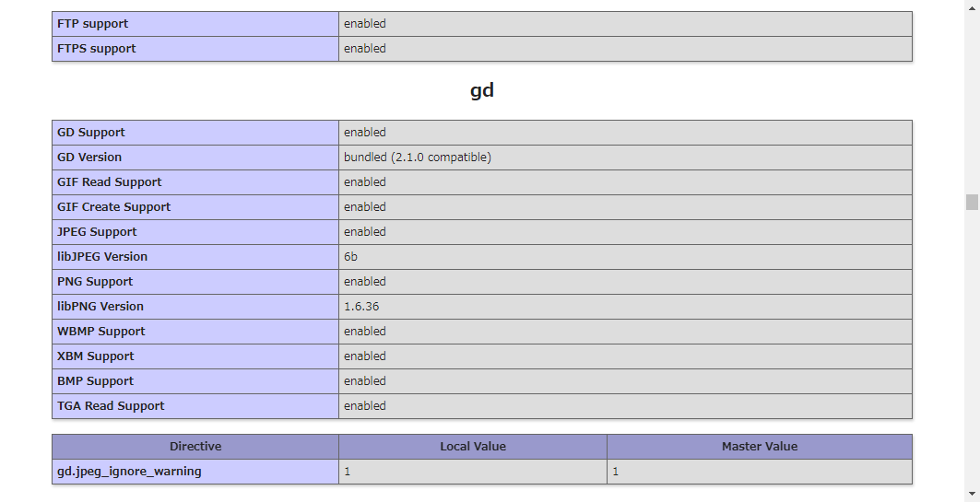Click the Directive column header
Viewport: 980px width, 502px height.
195,447
